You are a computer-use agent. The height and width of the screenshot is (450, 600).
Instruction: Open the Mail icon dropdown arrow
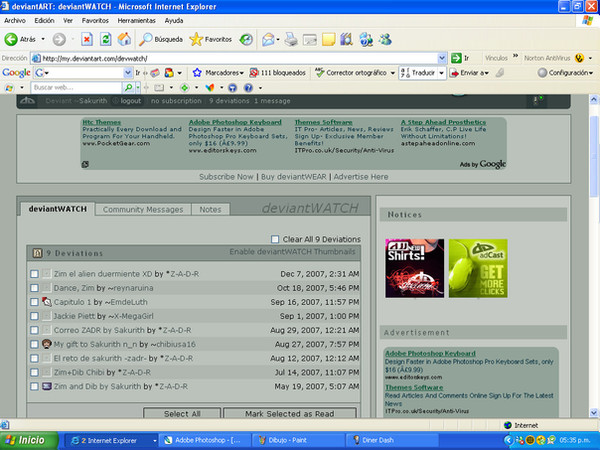278,39
